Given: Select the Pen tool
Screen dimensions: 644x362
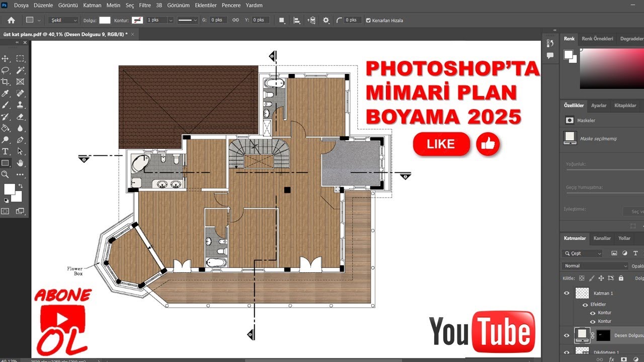Looking at the screenshot, I should click(x=20, y=140).
